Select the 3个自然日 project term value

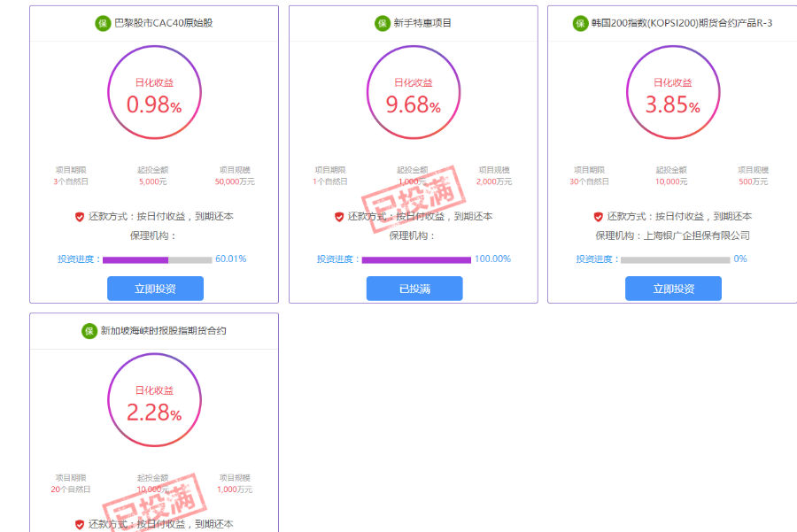pyautogui.click(x=71, y=181)
